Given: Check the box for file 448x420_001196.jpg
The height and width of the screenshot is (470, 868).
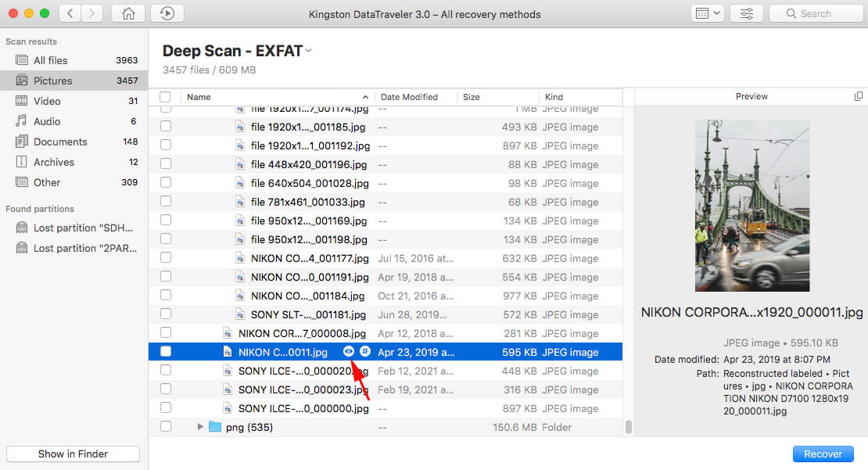Looking at the screenshot, I should click(166, 164).
